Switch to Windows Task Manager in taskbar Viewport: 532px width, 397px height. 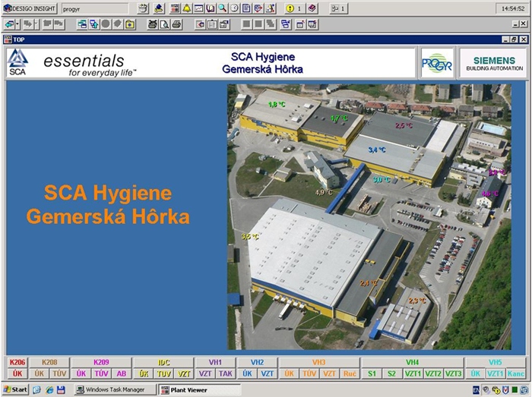tap(115, 389)
